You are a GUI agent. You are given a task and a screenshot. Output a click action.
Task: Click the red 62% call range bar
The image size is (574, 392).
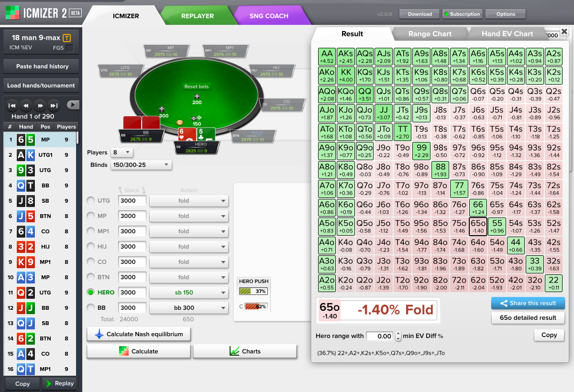[255, 306]
